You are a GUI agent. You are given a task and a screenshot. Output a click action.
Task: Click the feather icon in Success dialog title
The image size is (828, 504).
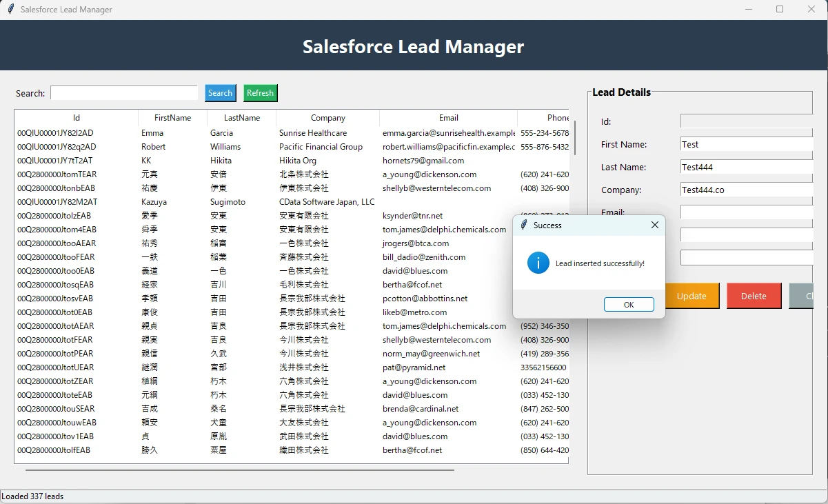tap(524, 225)
